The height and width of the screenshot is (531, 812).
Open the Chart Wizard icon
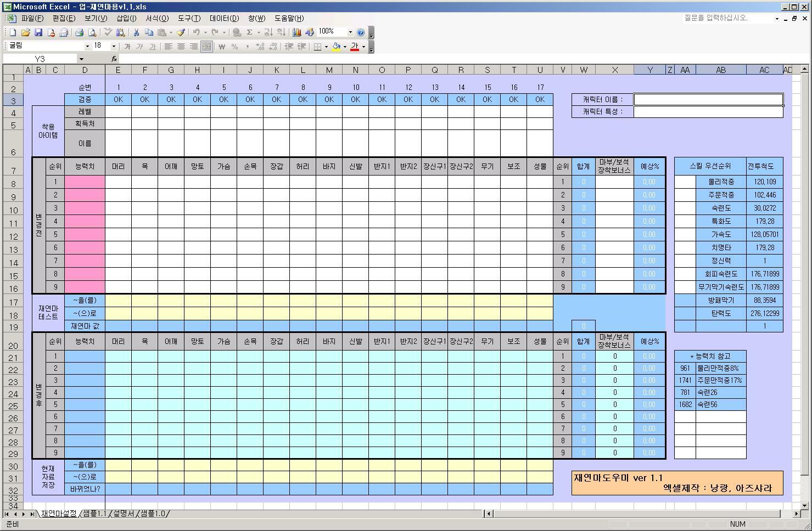pyautogui.click(x=297, y=32)
